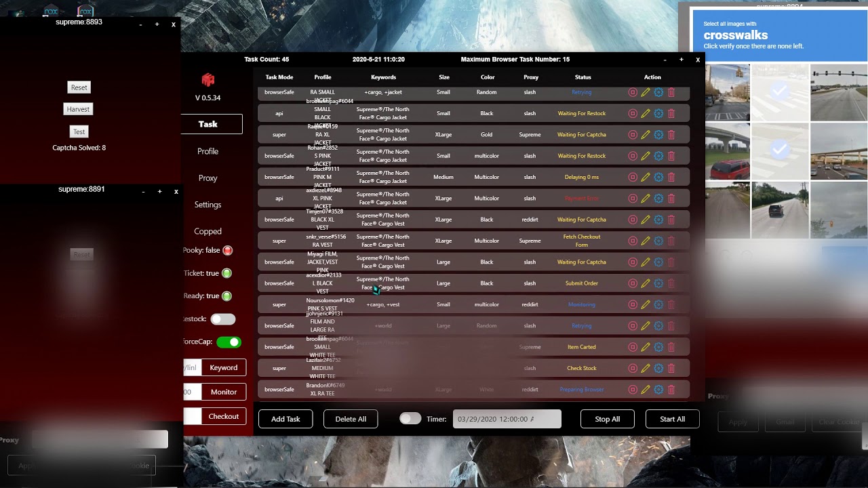The image size is (868, 488).
Task: Edit the task showing Delaying 0 ms
Action: (x=646, y=177)
